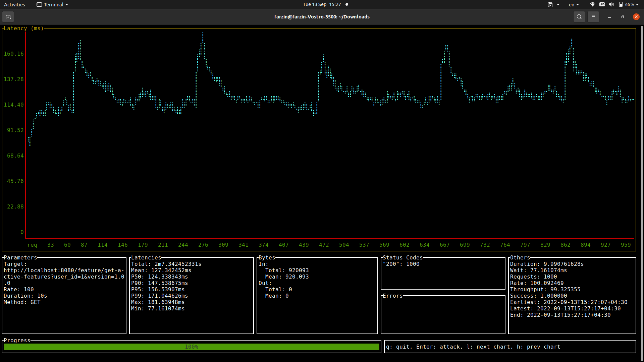The image size is (644, 362).
Task: Expand the clipboard indicator dropdown arrow
Action: click(x=558, y=5)
